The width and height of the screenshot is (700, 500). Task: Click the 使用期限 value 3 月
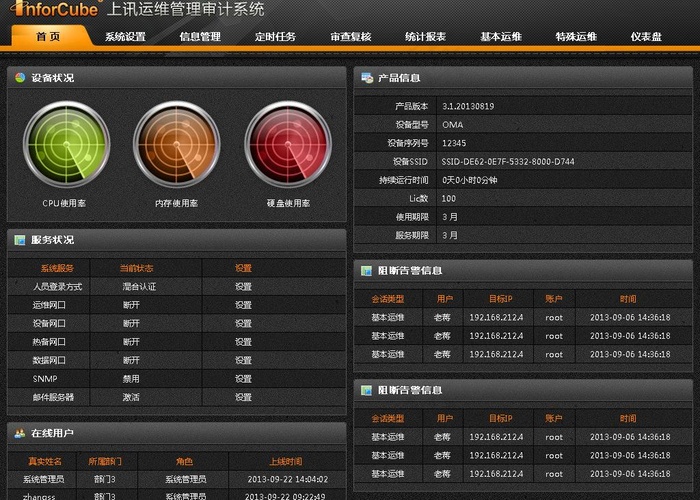tap(450, 217)
